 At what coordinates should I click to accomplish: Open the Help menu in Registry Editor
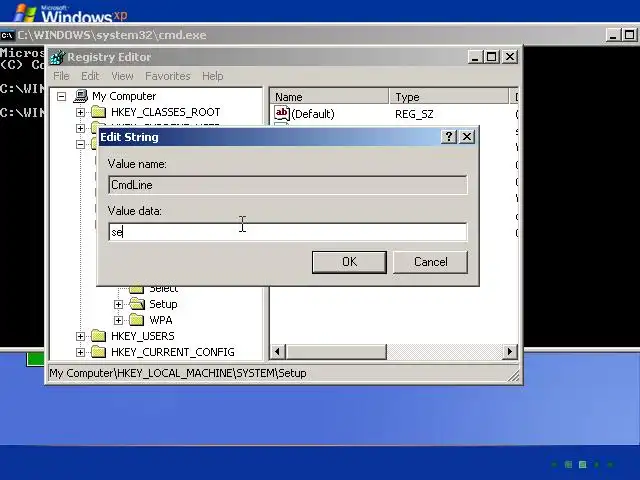(213, 76)
